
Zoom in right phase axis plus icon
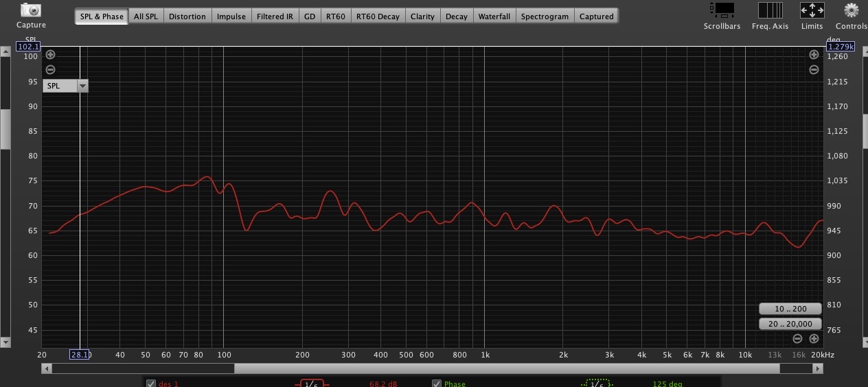[814, 55]
